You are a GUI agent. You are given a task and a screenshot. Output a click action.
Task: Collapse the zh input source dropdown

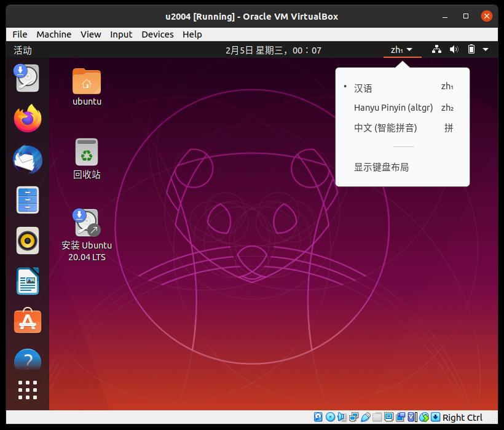[x=402, y=50]
